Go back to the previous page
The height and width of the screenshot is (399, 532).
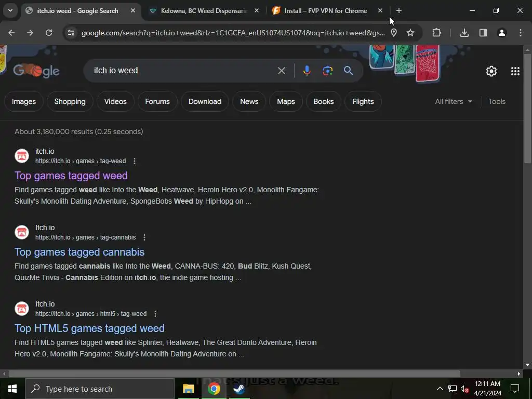point(11,33)
